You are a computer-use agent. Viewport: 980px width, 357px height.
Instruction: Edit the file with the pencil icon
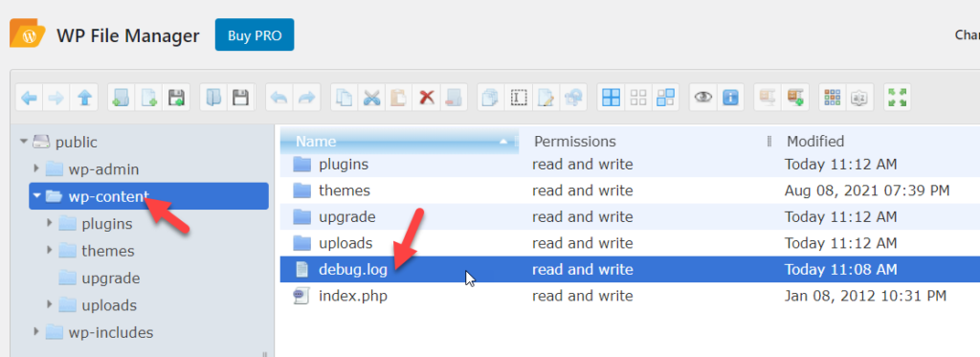(x=546, y=98)
